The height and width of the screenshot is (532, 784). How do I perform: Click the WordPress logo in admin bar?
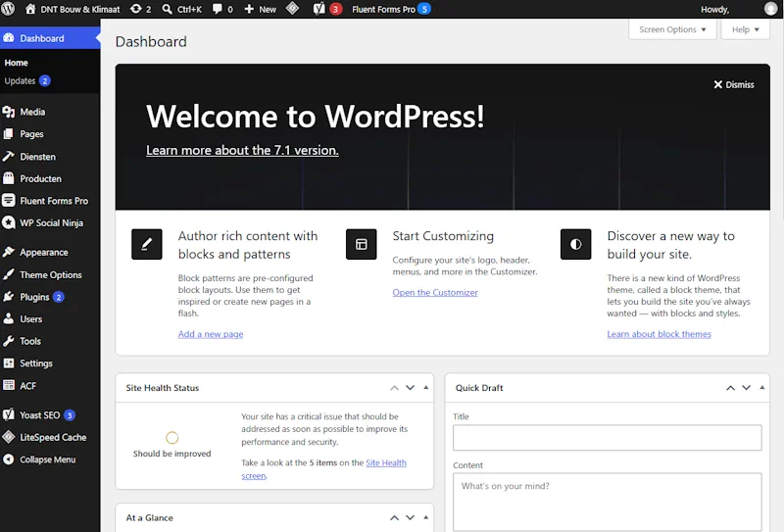point(8,9)
